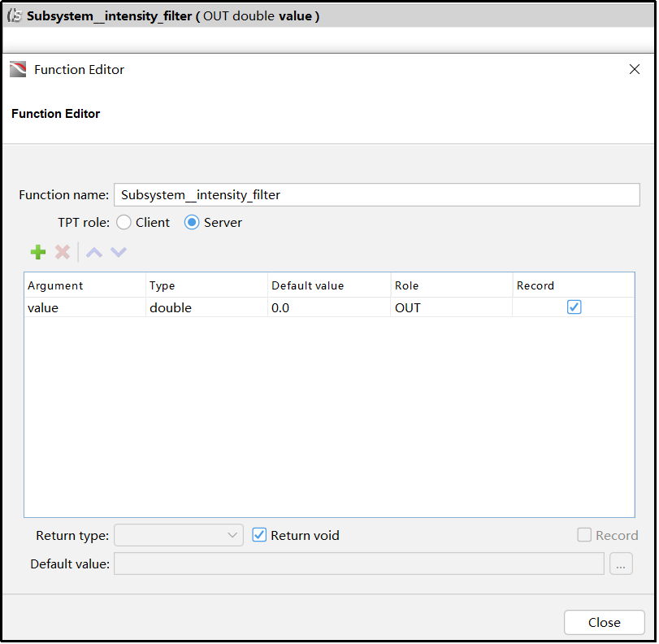Click the 'OUT' role cell

452,308
